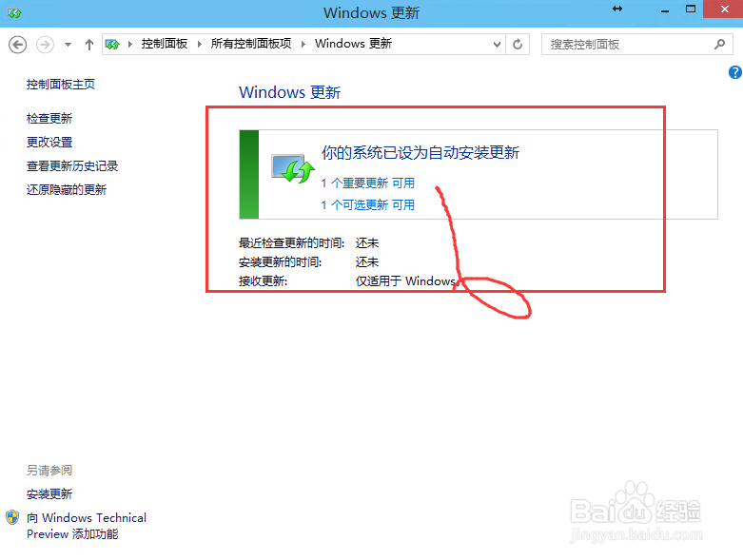Close the Windows 更新 window
The height and width of the screenshot is (560, 743).
tap(724, 9)
